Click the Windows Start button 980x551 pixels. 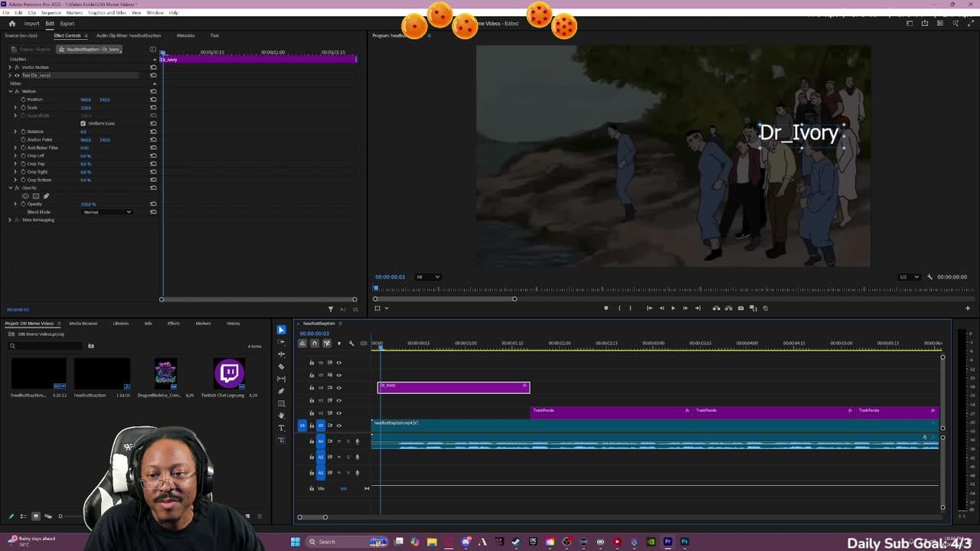295,542
